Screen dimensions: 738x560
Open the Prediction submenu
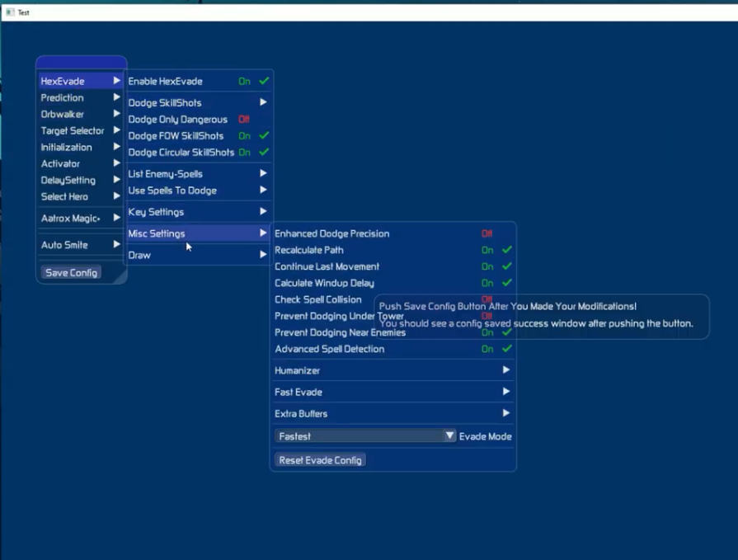coord(63,97)
